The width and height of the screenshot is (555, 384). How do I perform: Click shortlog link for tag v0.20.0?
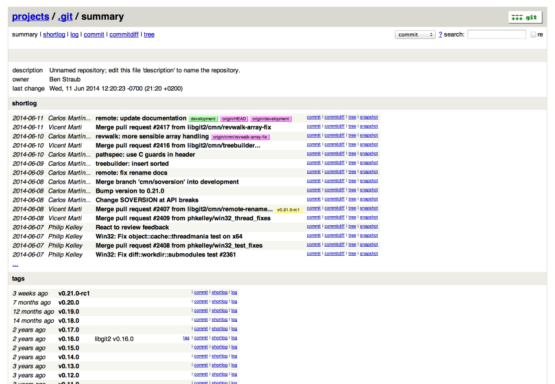[x=220, y=302]
